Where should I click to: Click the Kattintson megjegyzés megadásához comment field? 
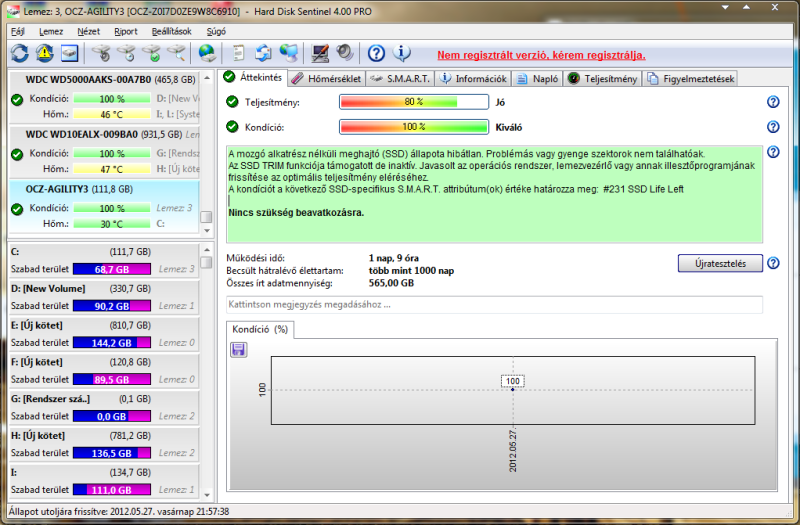[x=494, y=305]
